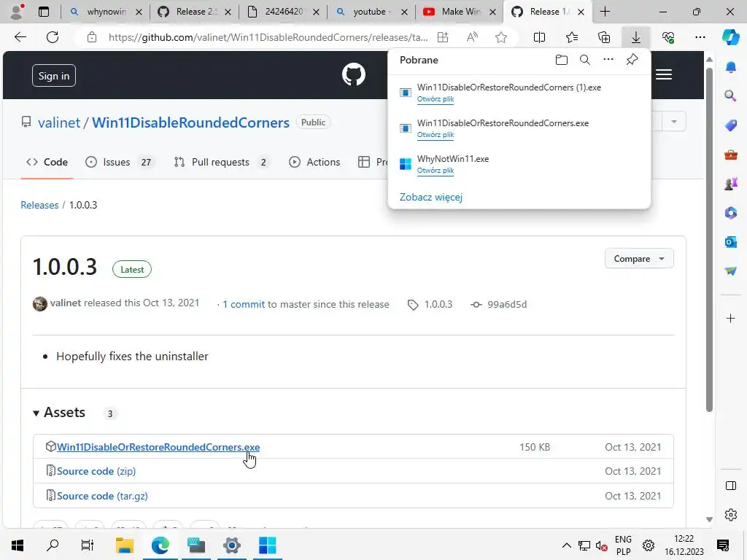The height and width of the screenshot is (560, 747).
Task: Open sidebar settings gear icon
Action: click(x=730, y=515)
